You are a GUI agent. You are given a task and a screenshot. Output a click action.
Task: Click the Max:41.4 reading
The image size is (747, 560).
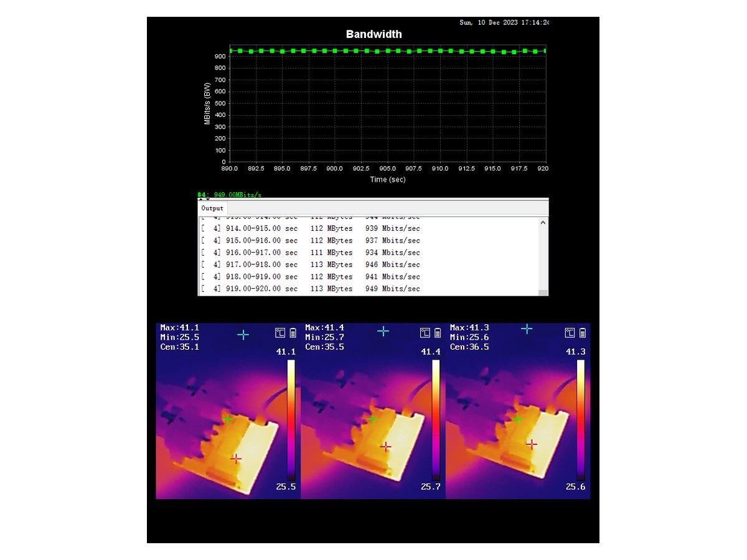click(x=325, y=327)
